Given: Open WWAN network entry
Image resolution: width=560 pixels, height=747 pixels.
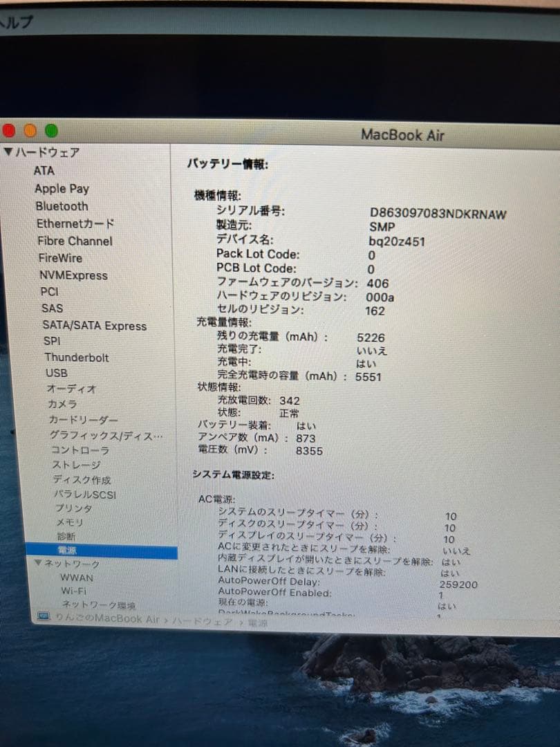Looking at the screenshot, I should pyautogui.click(x=76, y=578).
